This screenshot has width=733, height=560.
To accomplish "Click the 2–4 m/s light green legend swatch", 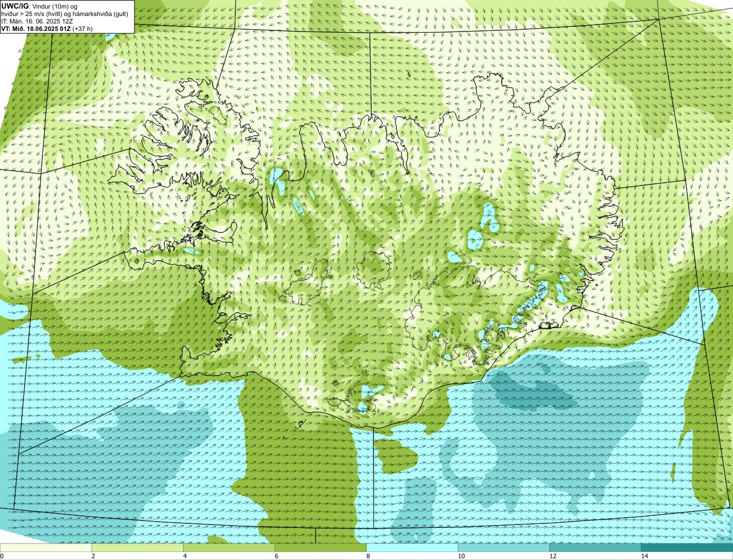I will coord(137,547).
